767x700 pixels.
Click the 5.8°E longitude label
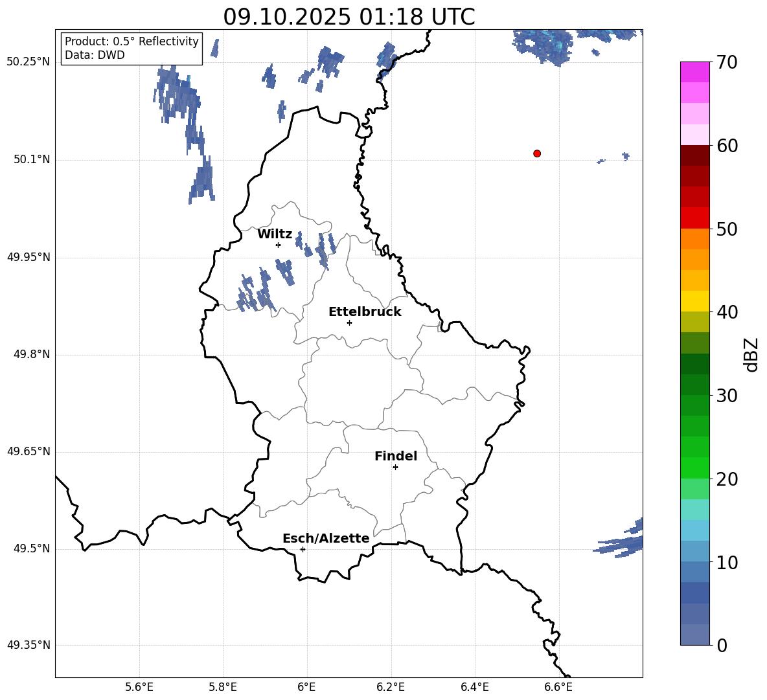[x=223, y=687]
